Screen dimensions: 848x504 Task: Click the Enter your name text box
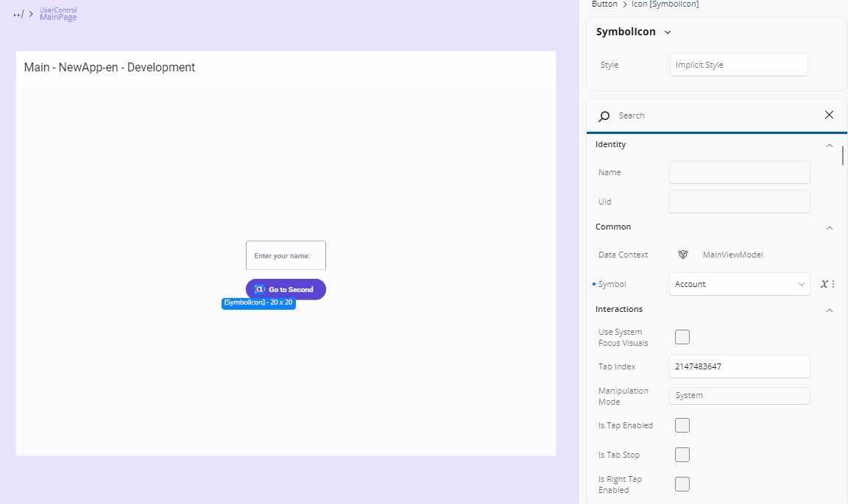point(286,255)
